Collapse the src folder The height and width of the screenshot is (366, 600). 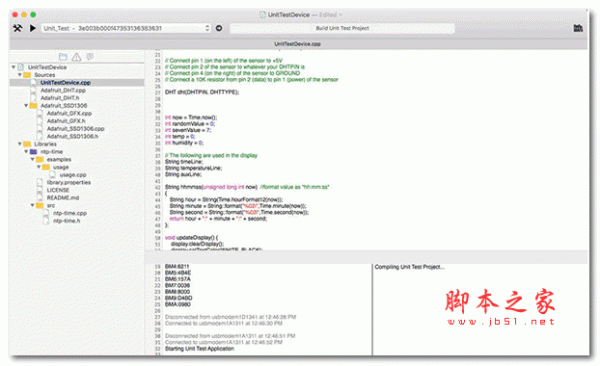pyautogui.click(x=33, y=205)
